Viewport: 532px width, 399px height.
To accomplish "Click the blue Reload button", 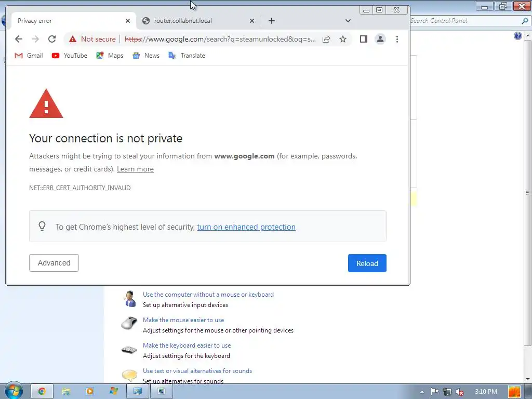I will [367, 263].
